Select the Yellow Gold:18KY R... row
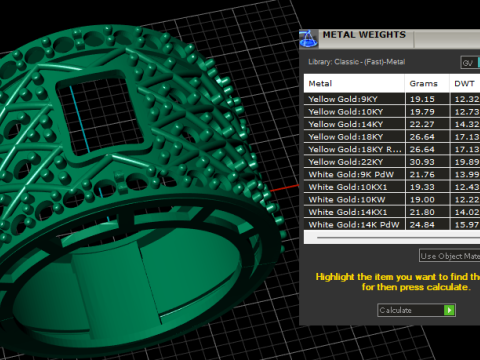The image size is (480, 360). [x=392, y=149]
